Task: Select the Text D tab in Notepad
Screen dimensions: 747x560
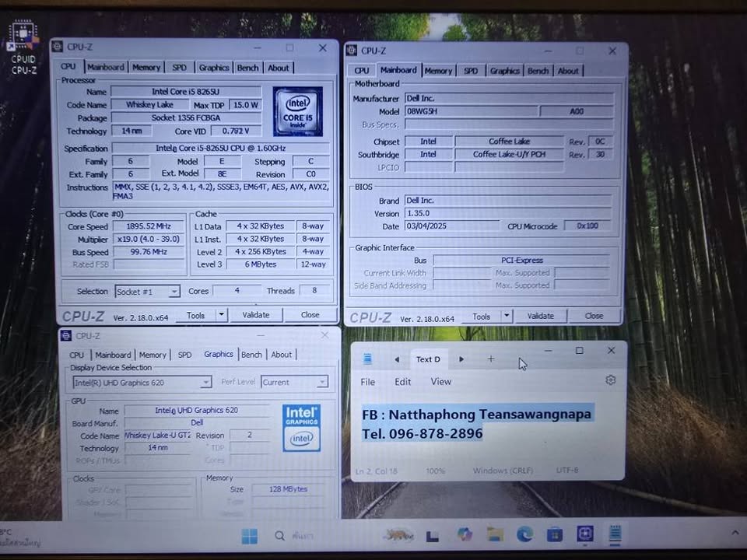Action: click(x=428, y=359)
